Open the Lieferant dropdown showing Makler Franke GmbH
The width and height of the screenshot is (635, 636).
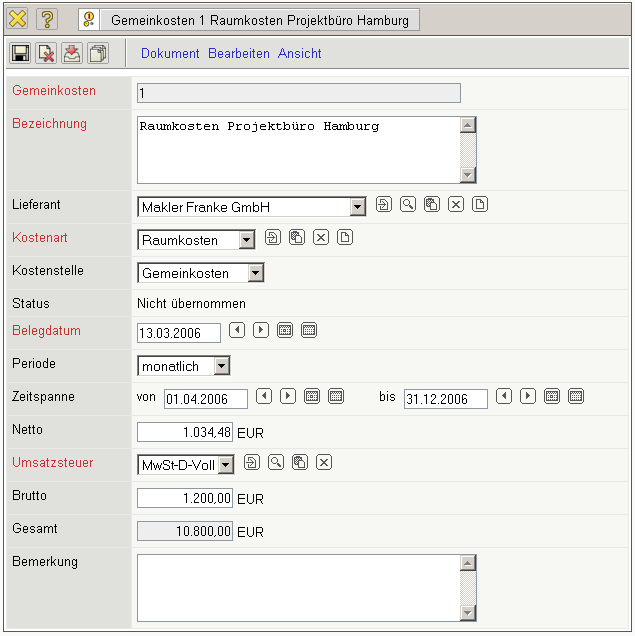click(x=358, y=207)
